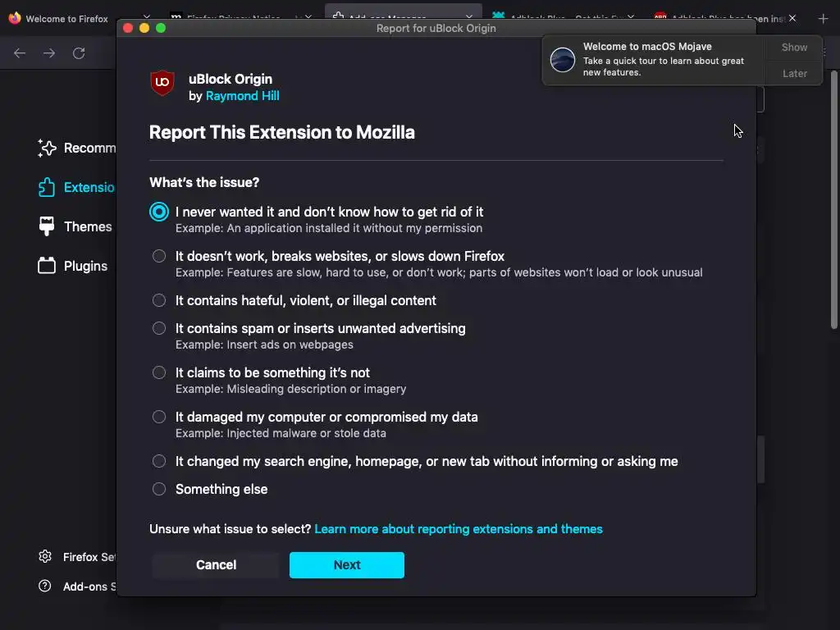Open Raymond Hill author link

(242, 96)
